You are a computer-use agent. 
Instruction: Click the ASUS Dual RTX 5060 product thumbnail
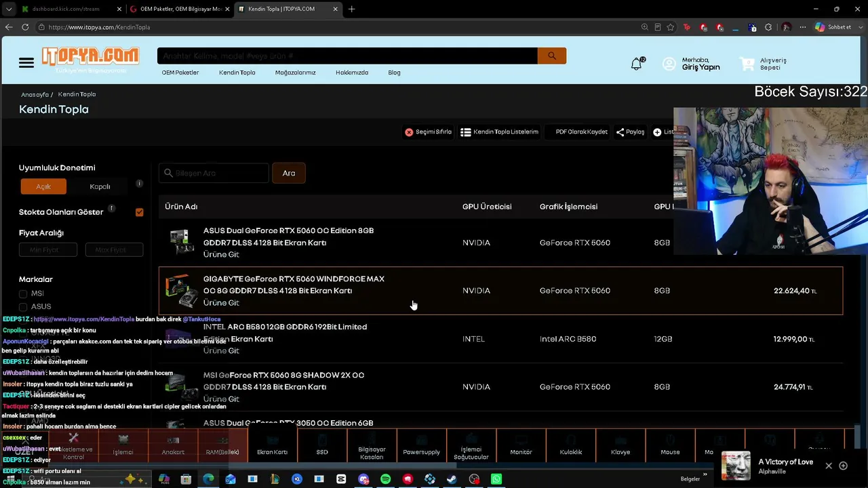182,242
